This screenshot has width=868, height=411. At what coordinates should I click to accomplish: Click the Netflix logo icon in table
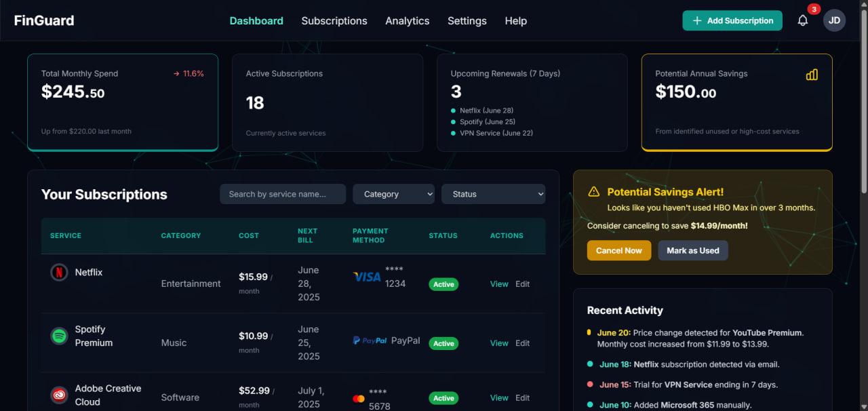[x=59, y=272]
